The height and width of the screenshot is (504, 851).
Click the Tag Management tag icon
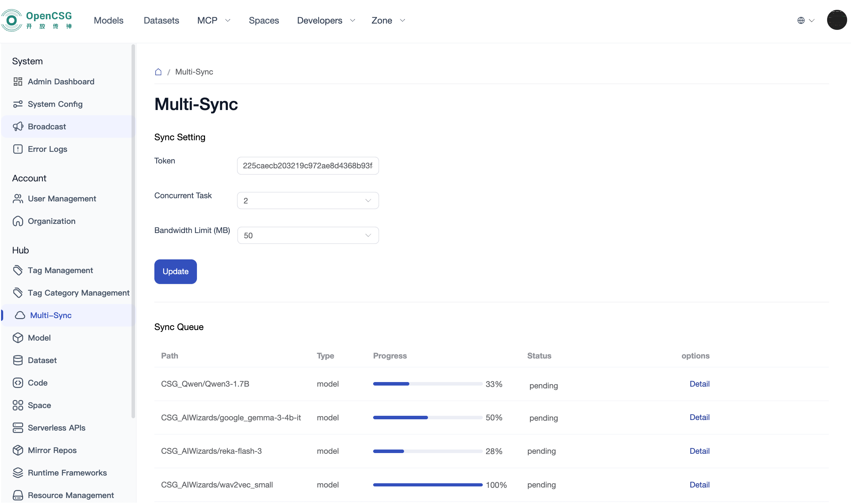pyautogui.click(x=18, y=270)
